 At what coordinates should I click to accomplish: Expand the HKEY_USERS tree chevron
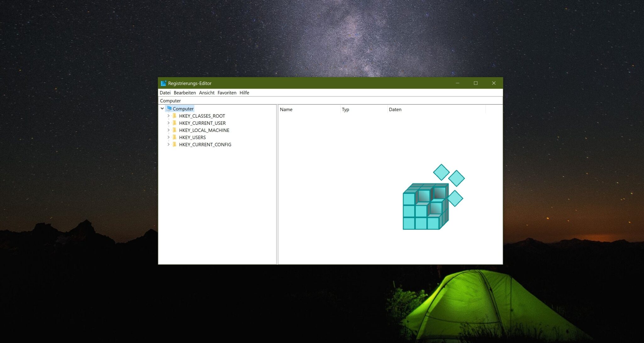click(x=169, y=137)
